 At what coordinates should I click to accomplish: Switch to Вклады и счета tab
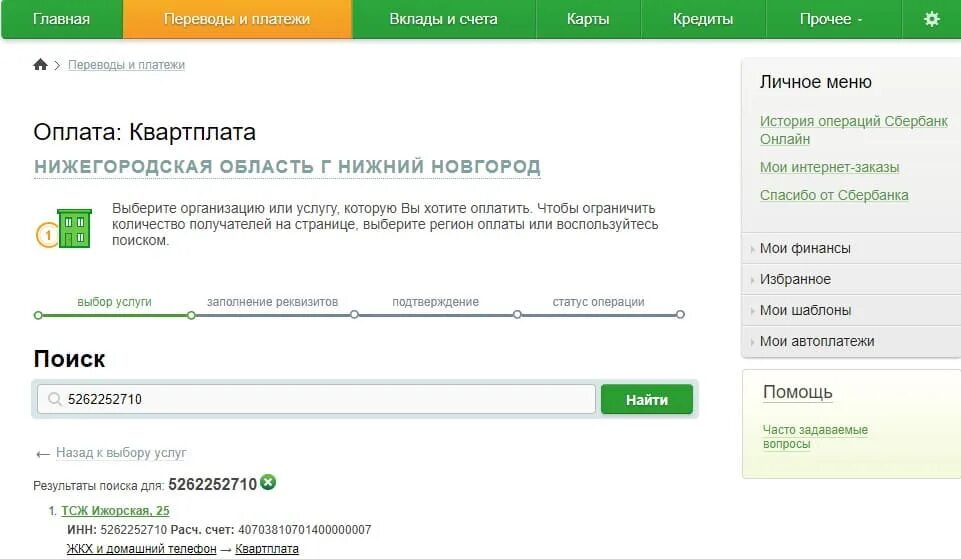[x=443, y=19]
